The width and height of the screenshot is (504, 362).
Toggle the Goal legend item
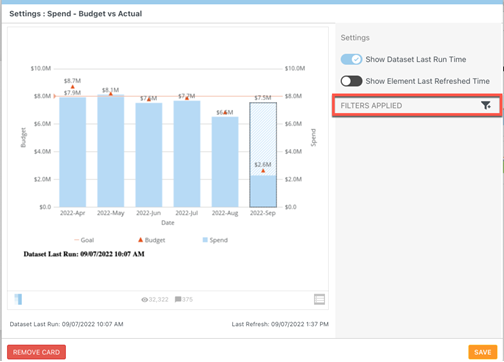84,240
